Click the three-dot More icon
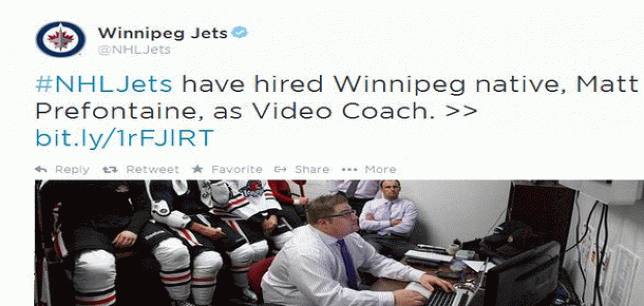The width and height of the screenshot is (644, 306). click(x=349, y=169)
